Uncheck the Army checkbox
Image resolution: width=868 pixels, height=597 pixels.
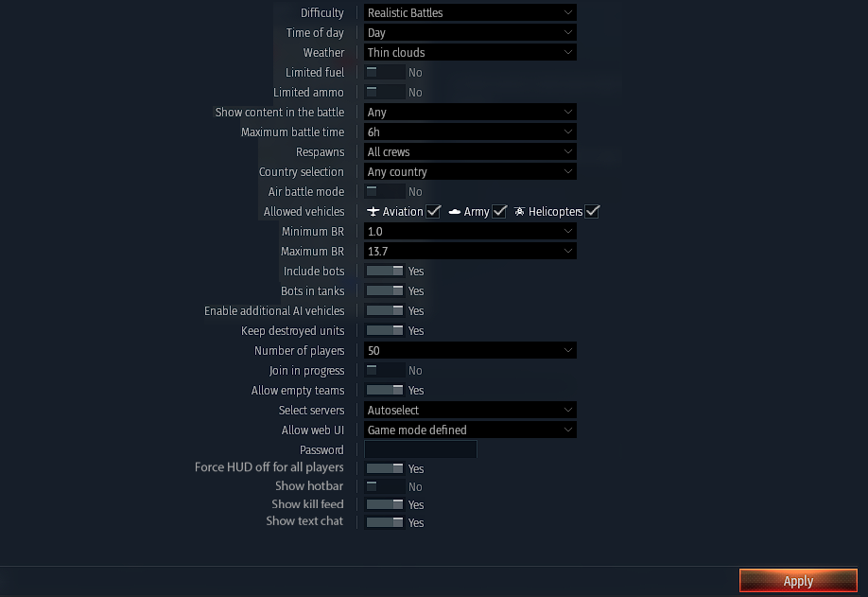(x=500, y=212)
